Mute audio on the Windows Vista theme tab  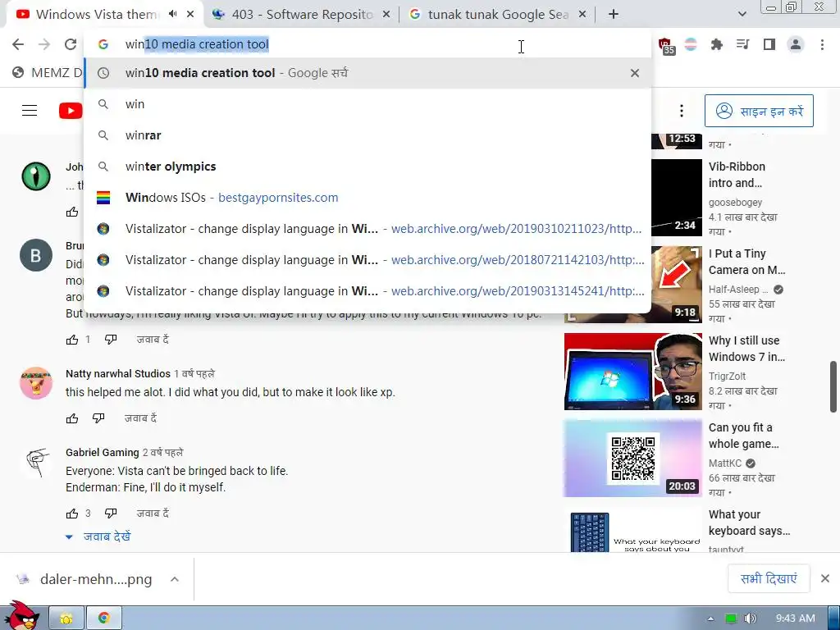pyautogui.click(x=172, y=14)
